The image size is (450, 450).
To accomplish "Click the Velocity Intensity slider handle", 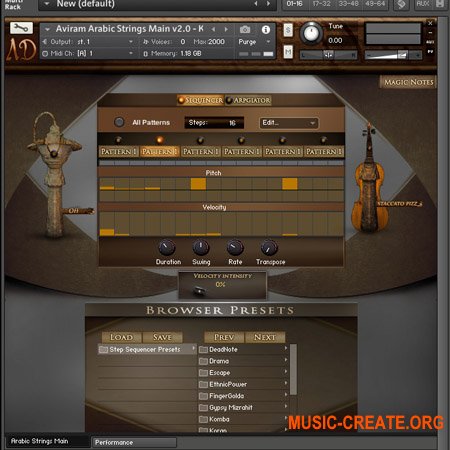I will (x=199, y=291).
